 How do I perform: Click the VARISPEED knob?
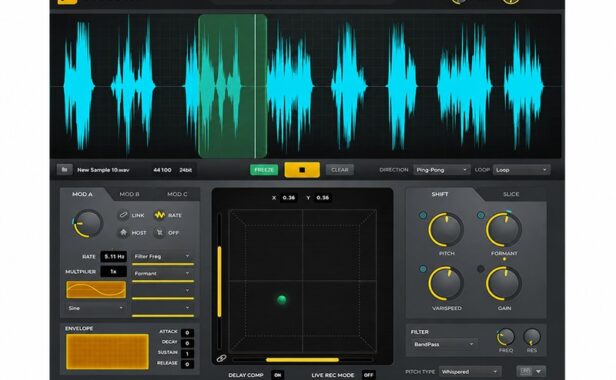pyautogui.click(x=446, y=284)
